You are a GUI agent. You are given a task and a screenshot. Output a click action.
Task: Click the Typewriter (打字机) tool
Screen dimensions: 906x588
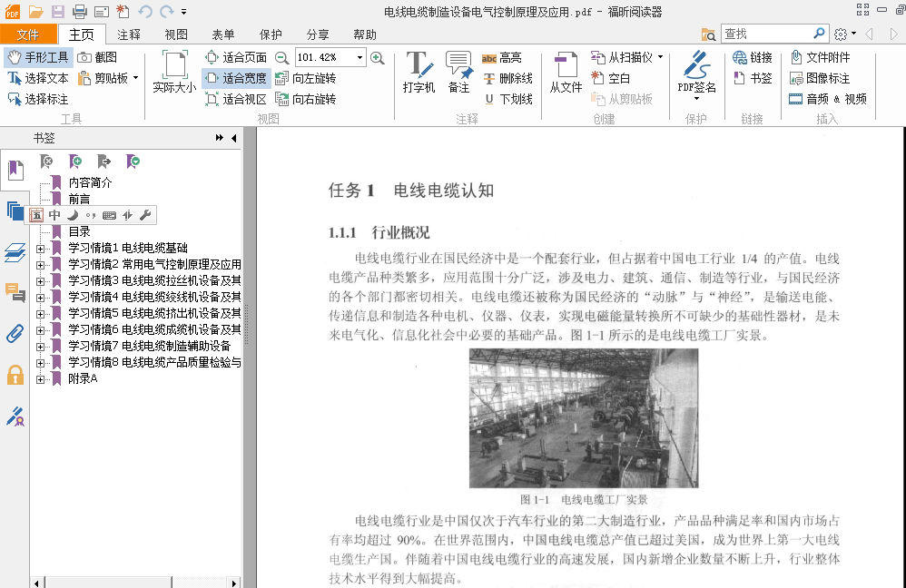coord(419,73)
